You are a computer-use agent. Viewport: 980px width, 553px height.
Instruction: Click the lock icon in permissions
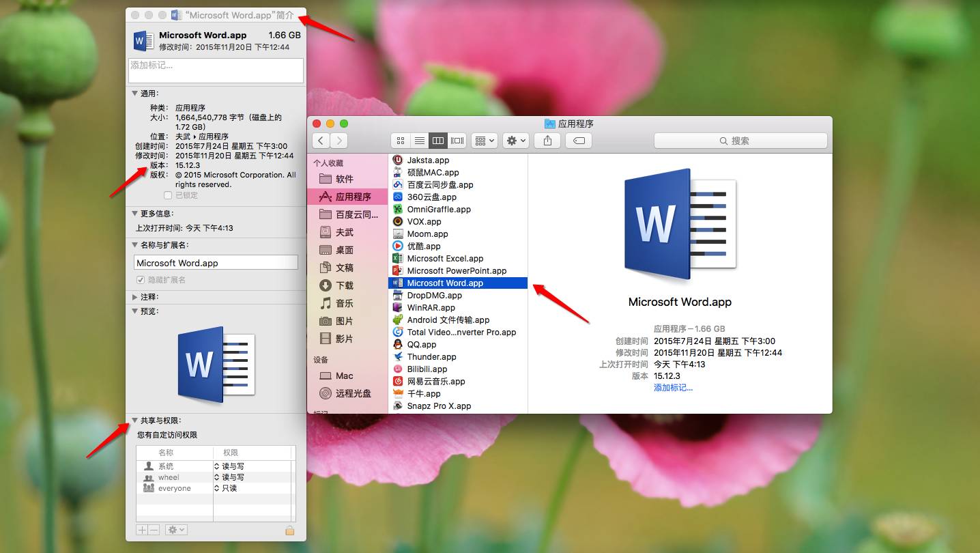click(x=289, y=530)
